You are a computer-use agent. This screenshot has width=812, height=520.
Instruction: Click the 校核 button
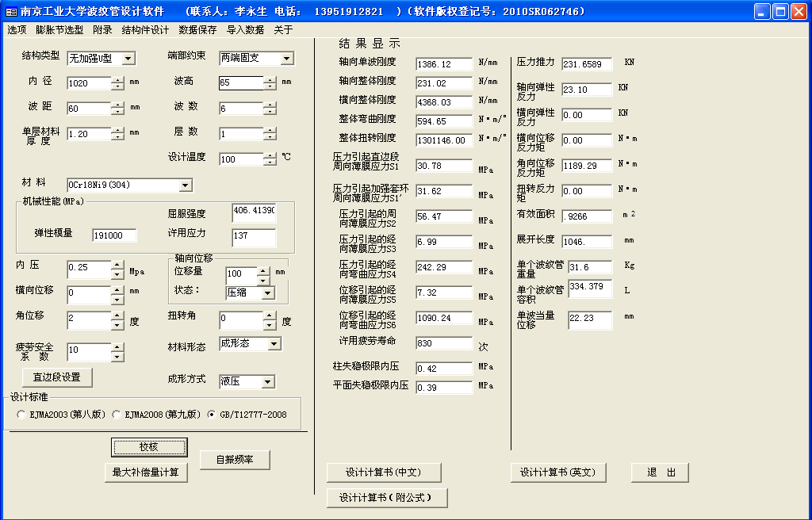point(149,447)
